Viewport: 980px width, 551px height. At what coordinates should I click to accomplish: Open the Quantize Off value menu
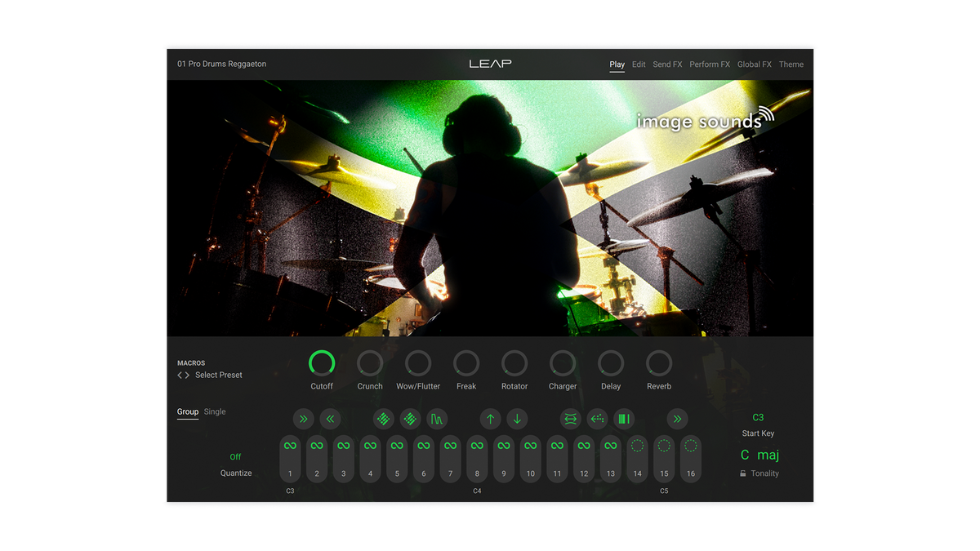coord(235,457)
